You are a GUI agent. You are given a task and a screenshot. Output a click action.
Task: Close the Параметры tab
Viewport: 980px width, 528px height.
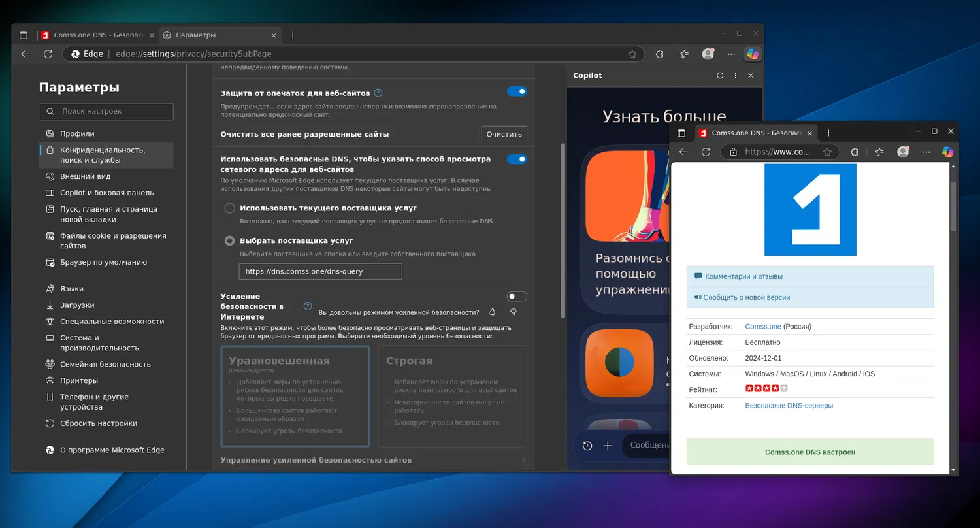pos(273,35)
